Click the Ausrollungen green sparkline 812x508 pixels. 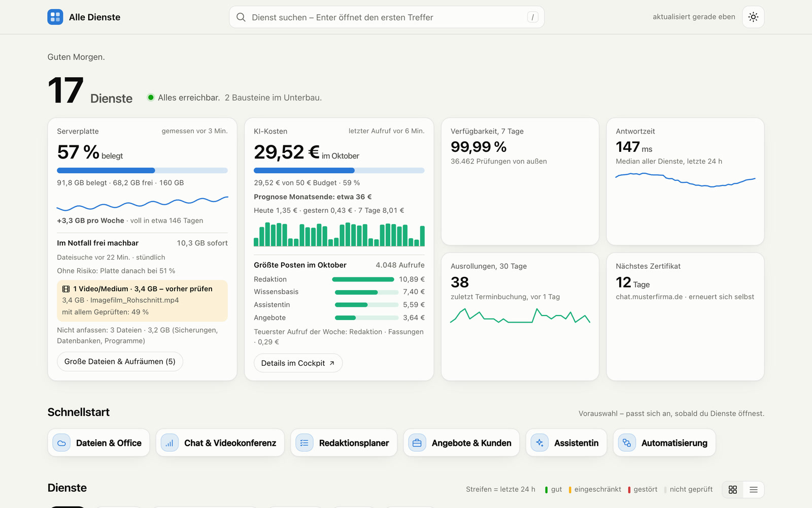(520, 315)
